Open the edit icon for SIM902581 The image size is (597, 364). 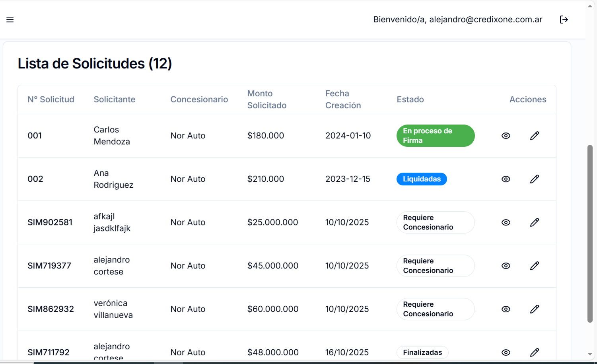[535, 222]
